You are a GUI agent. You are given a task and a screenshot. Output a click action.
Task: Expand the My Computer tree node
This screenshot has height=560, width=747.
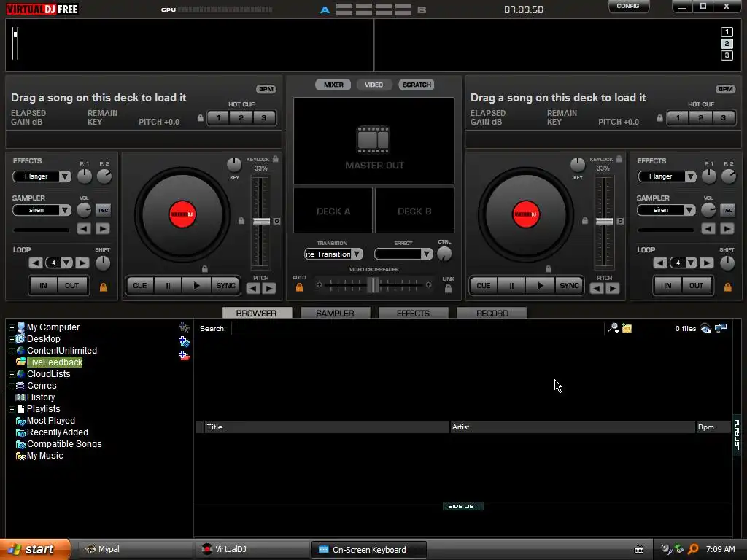[12, 327]
